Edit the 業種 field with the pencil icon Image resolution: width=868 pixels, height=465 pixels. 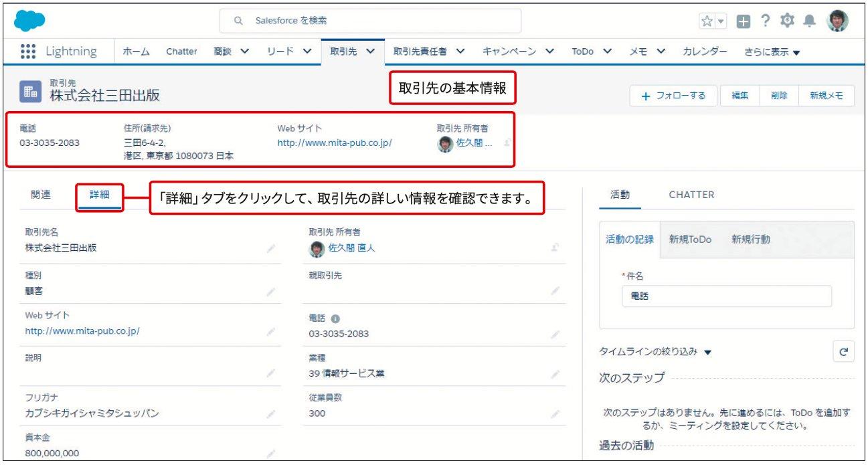pyautogui.click(x=555, y=374)
